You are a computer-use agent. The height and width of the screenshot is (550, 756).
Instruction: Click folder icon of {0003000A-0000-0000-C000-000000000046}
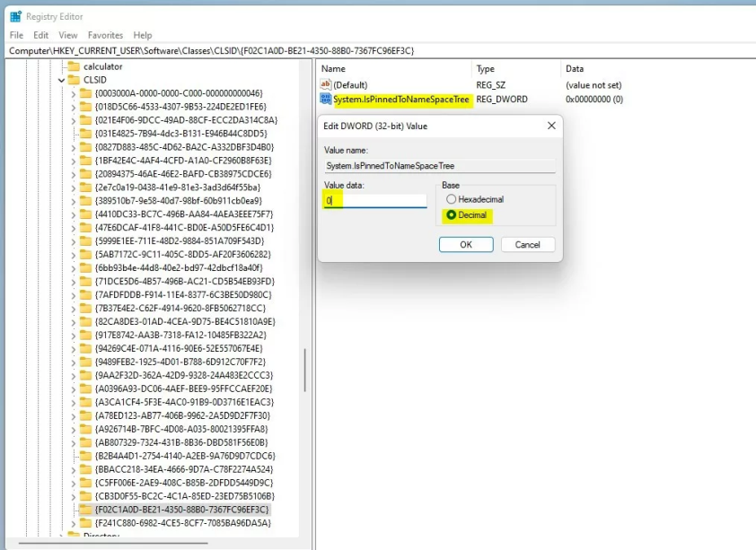[85, 93]
